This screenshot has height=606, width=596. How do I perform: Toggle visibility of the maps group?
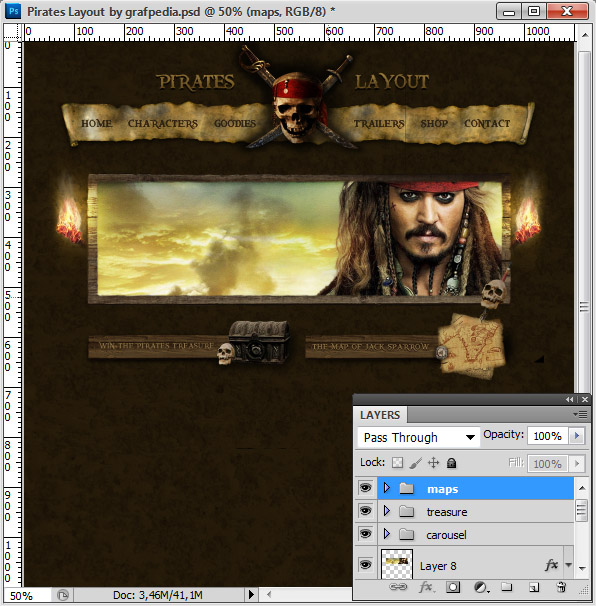(x=365, y=488)
